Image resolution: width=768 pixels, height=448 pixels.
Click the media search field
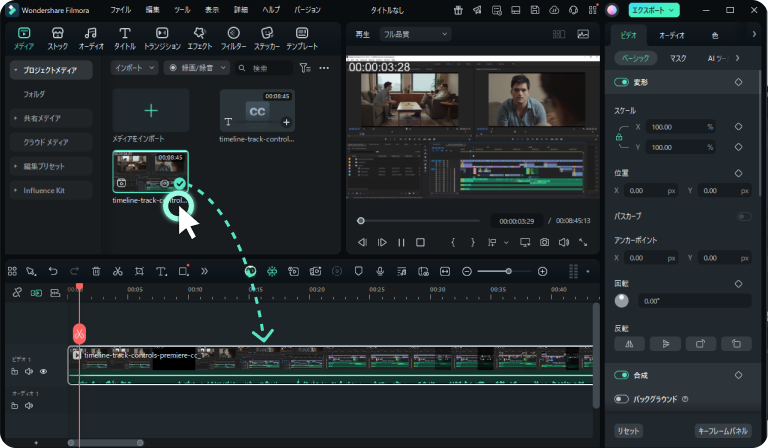[x=264, y=68]
